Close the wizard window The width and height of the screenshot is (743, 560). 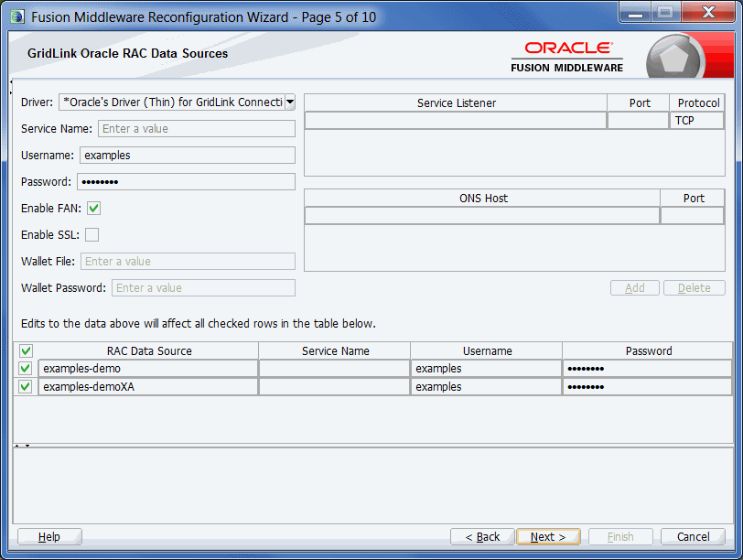708,13
